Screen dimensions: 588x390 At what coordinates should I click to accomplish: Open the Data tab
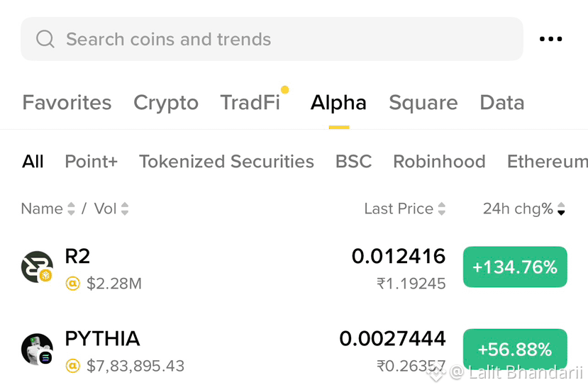502,102
